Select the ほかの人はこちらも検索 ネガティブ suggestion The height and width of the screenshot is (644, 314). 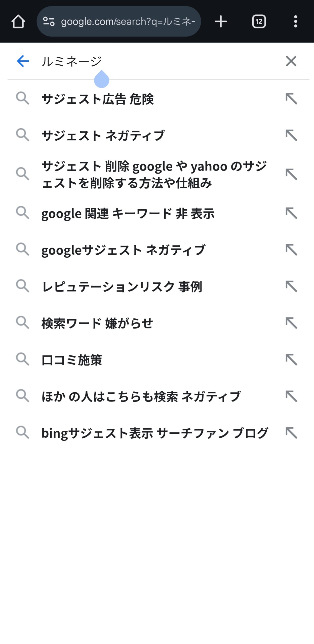coord(141,396)
